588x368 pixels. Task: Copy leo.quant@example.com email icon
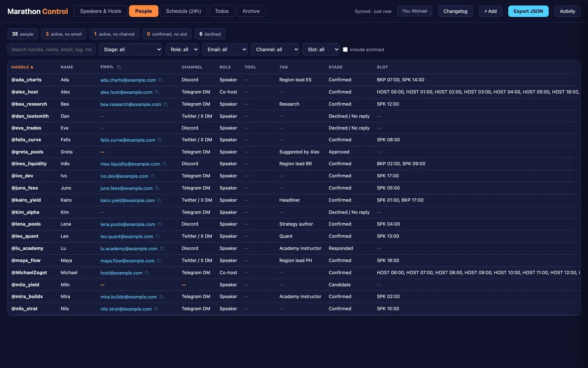coord(158,236)
